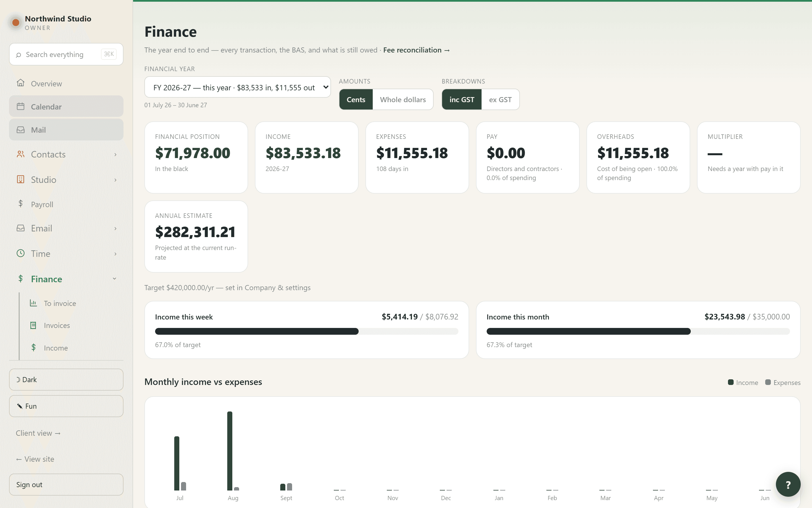Expand the Email section chevron
The image size is (812, 508).
[x=115, y=229]
